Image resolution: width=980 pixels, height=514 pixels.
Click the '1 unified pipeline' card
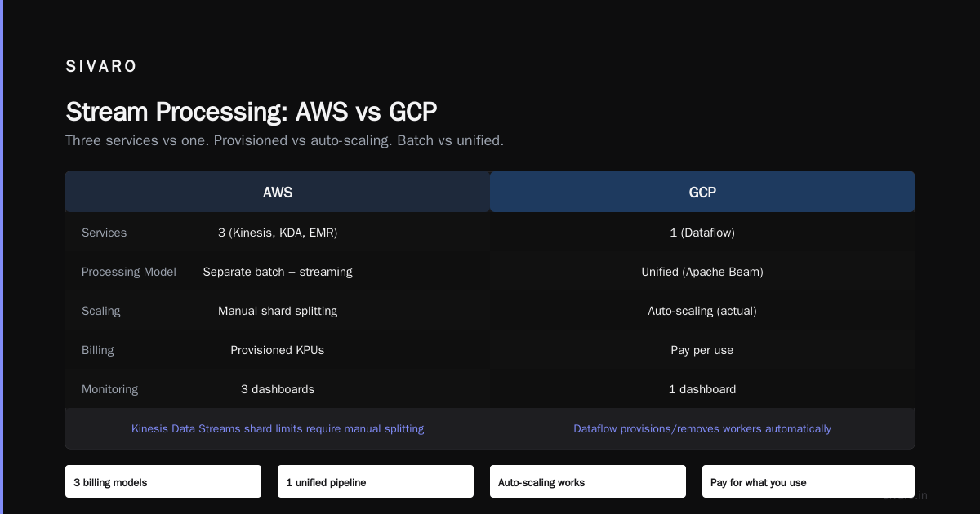376,481
